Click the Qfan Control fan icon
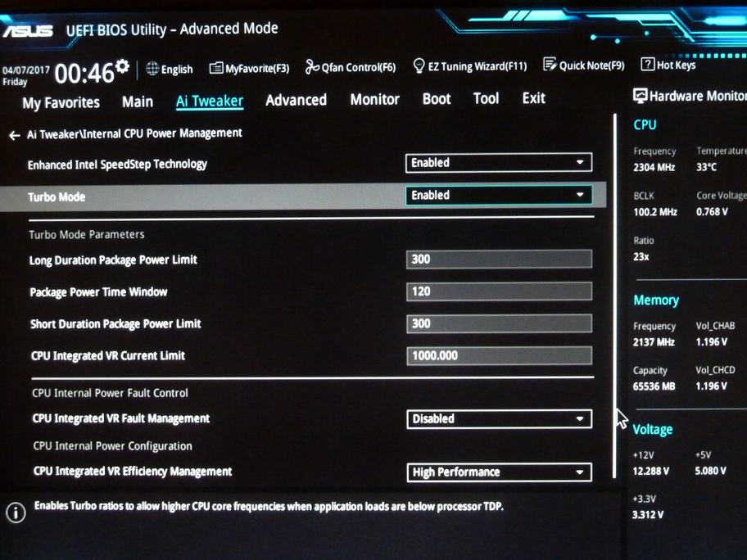Image resolution: width=747 pixels, height=560 pixels. click(x=312, y=67)
